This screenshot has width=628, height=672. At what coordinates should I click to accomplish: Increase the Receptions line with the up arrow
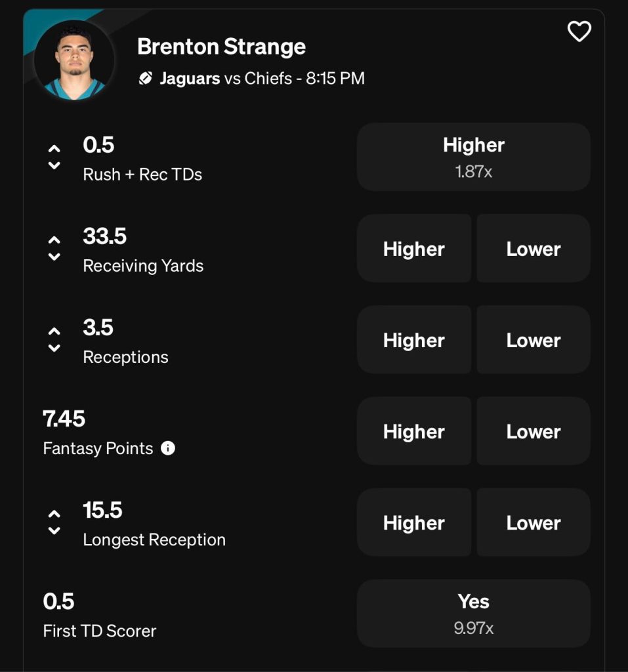[x=54, y=331]
